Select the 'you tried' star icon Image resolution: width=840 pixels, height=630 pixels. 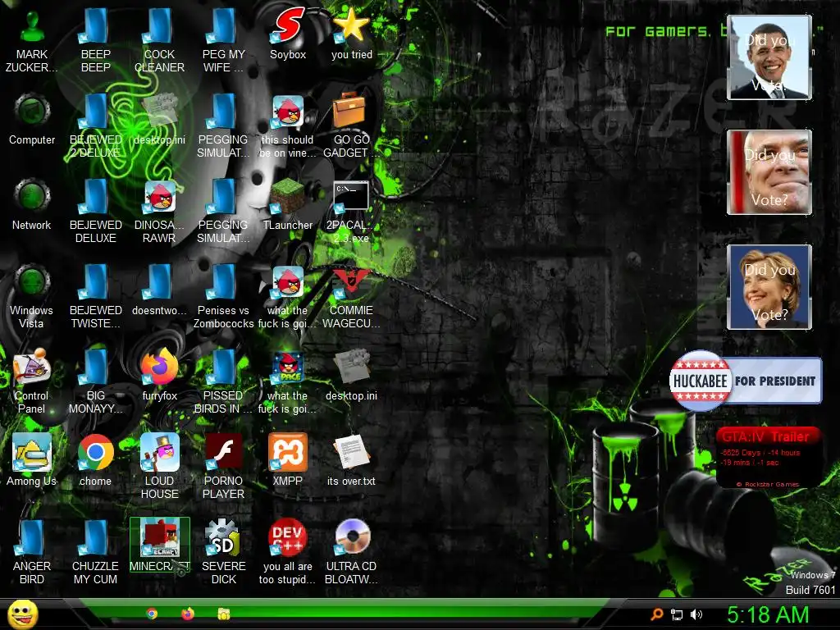point(351,34)
